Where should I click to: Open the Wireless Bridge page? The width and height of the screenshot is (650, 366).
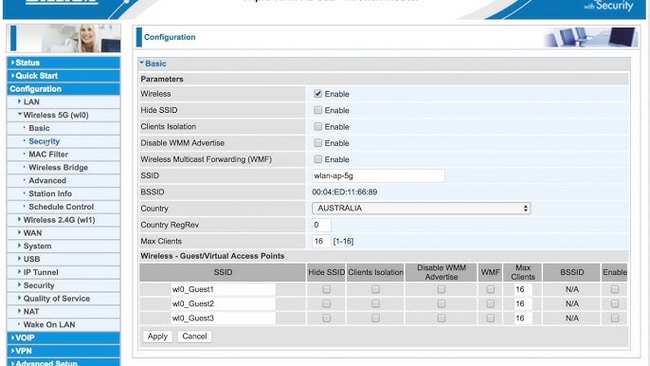(x=58, y=167)
